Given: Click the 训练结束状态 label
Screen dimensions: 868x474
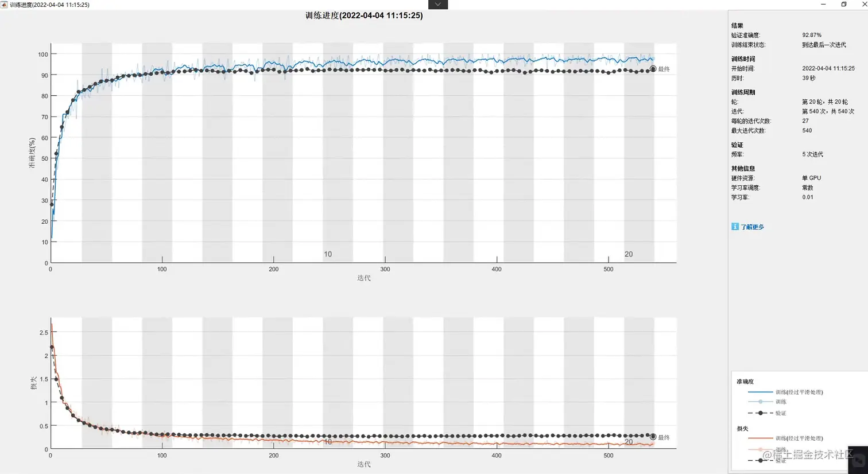Looking at the screenshot, I should pos(749,45).
